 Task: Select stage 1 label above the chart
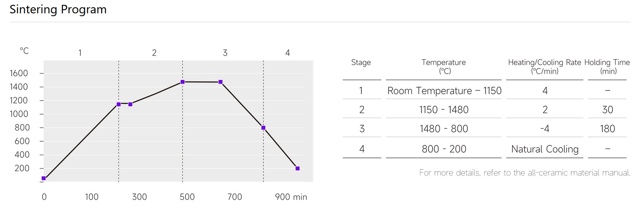80,53
